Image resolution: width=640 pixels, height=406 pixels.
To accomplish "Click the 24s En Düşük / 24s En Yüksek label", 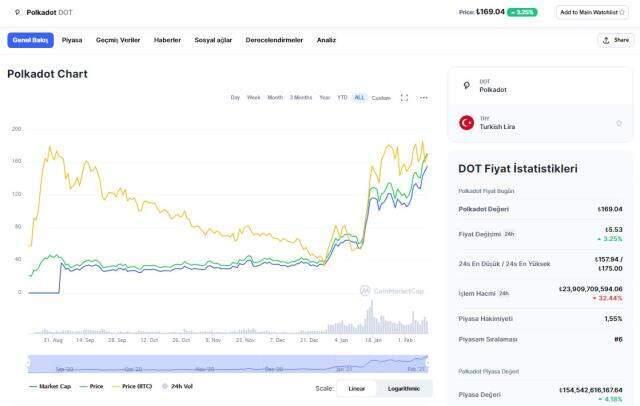I will (504, 264).
